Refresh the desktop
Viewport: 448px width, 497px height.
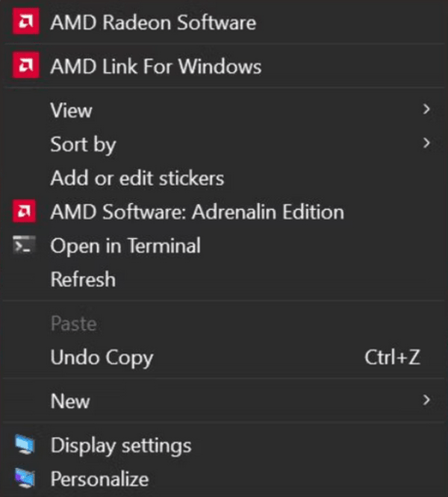point(224,279)
